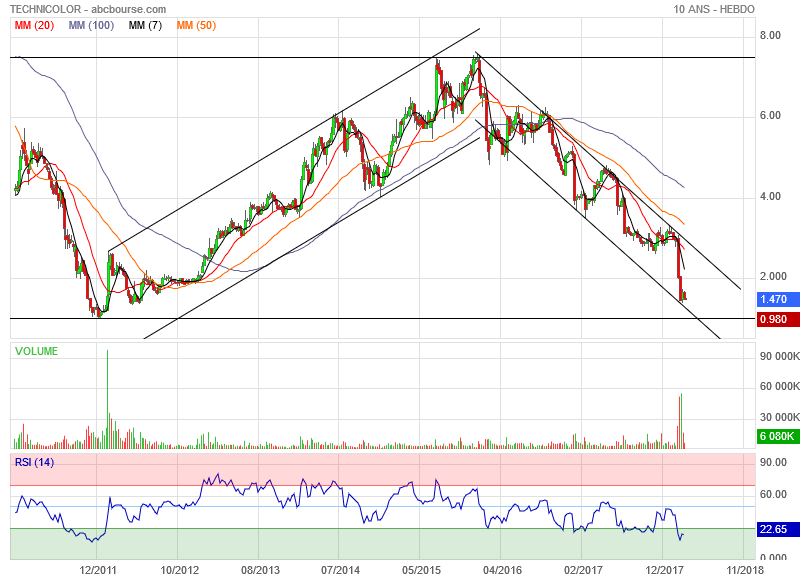This screenshot has height=580, width=800.
Task: Click the red 0.980 price tag
Action: tap(774, 319)
